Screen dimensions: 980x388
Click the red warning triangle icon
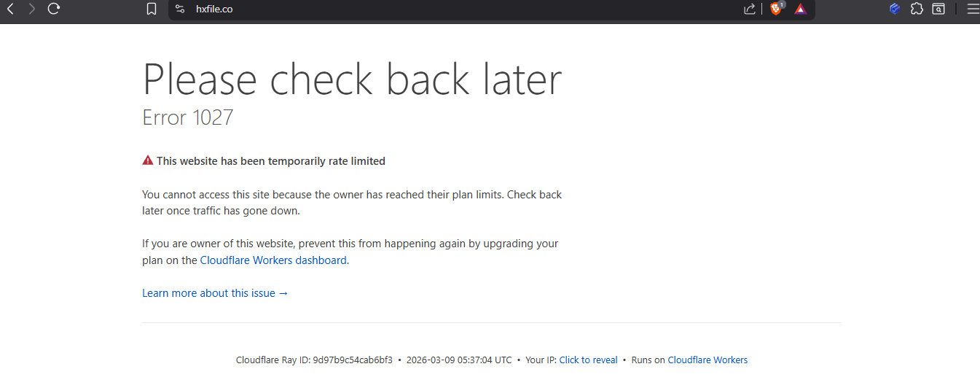click(x=148, y=160)
